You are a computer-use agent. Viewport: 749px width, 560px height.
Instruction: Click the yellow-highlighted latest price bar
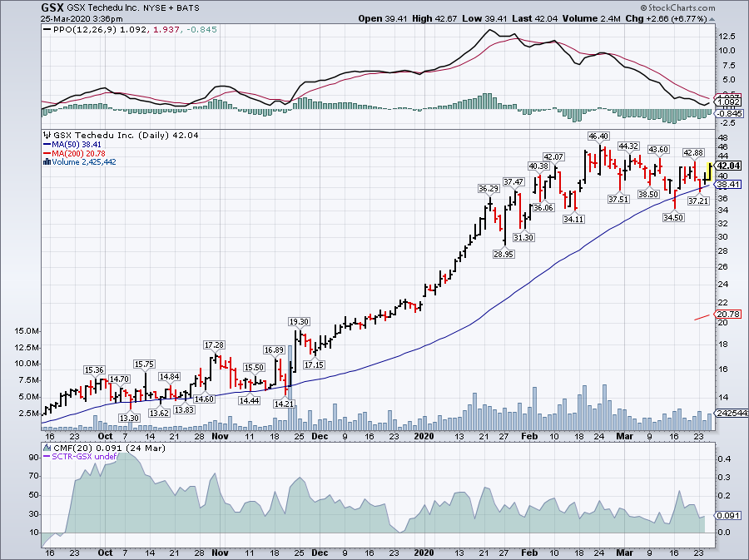coord(710,171)
